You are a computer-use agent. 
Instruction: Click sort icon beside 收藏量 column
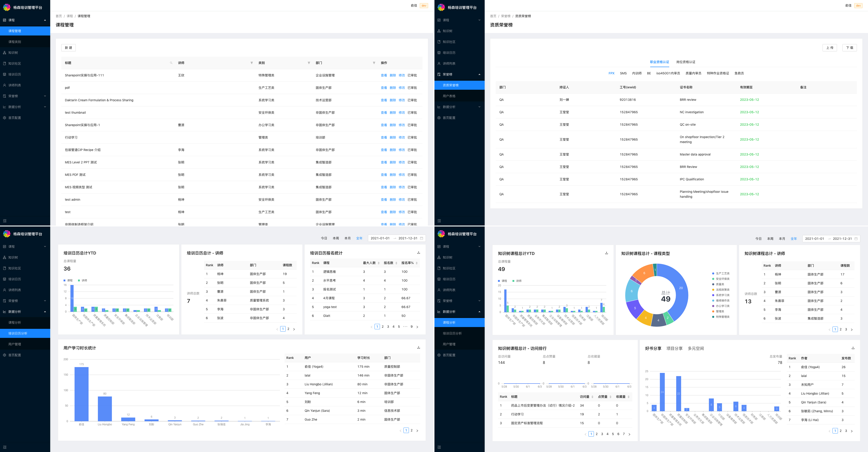(x=629, y=397)
